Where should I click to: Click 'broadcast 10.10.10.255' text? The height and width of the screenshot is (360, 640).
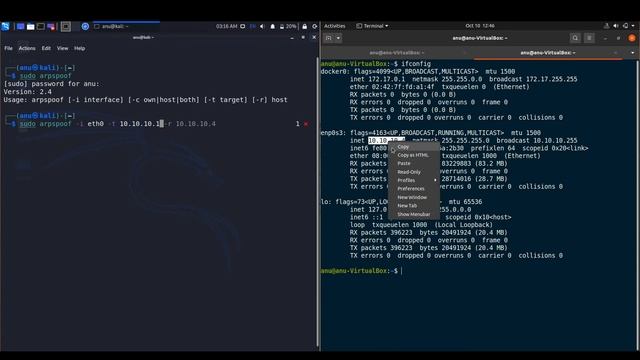point(537,140)
